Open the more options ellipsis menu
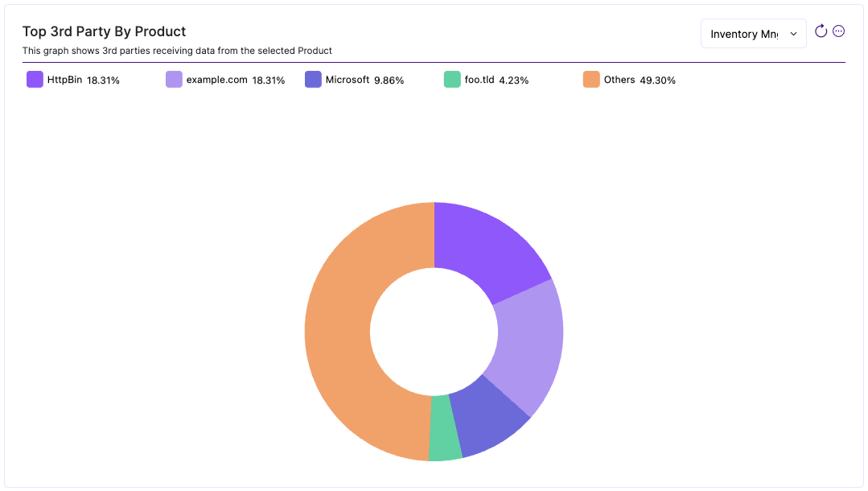 coord(839,31)
